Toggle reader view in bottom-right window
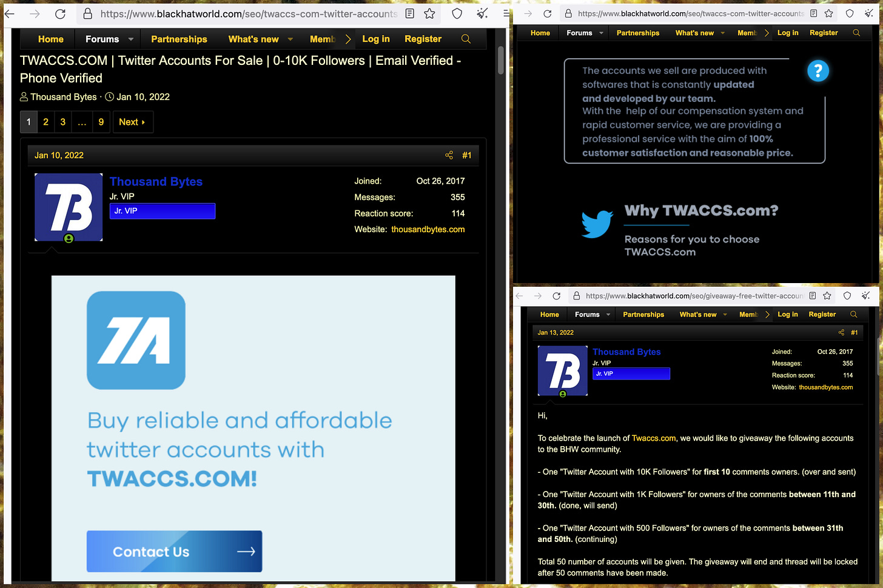 point(813,296)
